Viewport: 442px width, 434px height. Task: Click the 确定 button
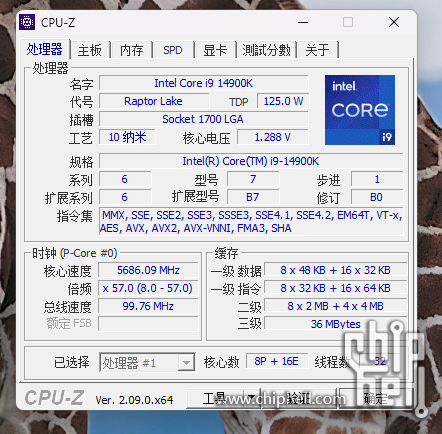pos(375,398)
